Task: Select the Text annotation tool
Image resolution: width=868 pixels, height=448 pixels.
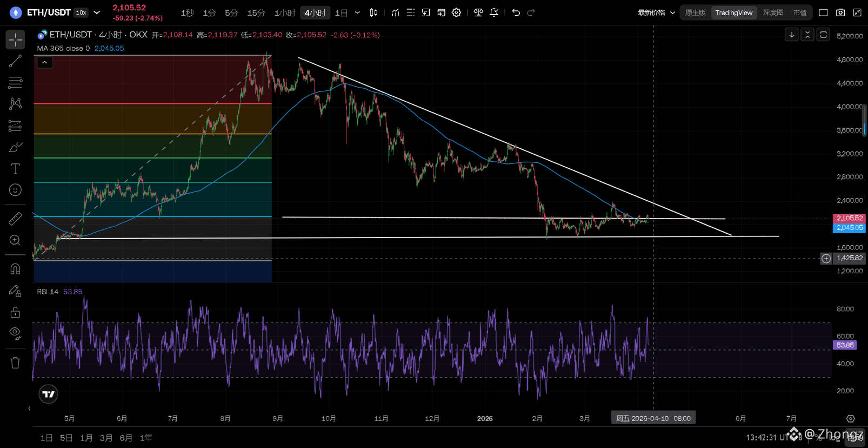Action: [15, 169]
